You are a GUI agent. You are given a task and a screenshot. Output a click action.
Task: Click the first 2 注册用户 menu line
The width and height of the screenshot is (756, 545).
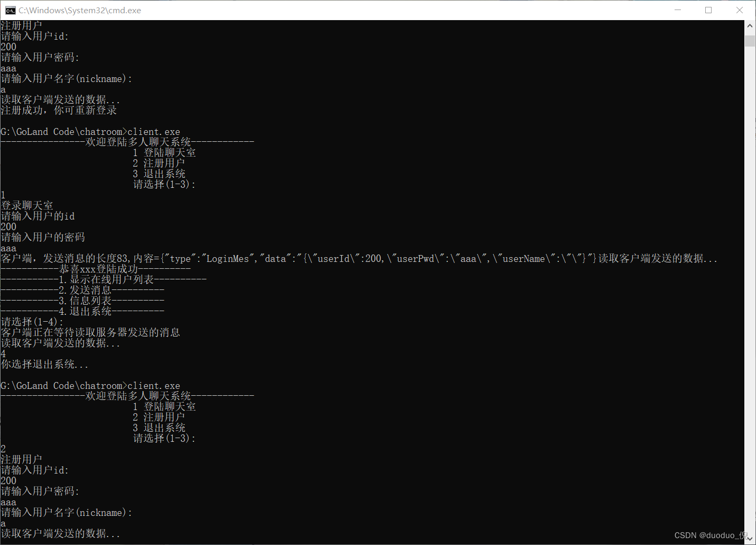159,163
